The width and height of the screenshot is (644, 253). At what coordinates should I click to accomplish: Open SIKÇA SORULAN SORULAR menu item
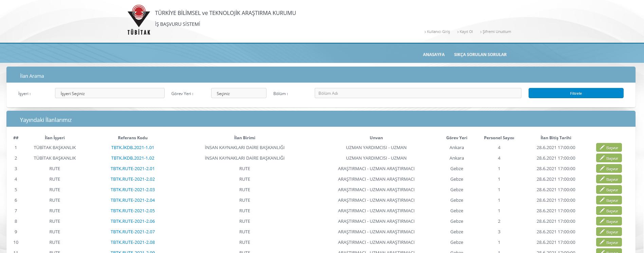(x=480, y=54)
